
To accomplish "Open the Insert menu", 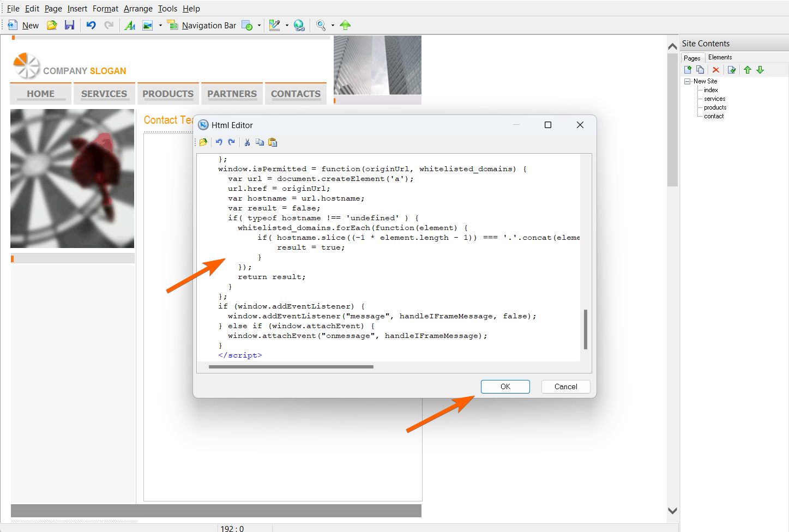I will coord(77,9).
